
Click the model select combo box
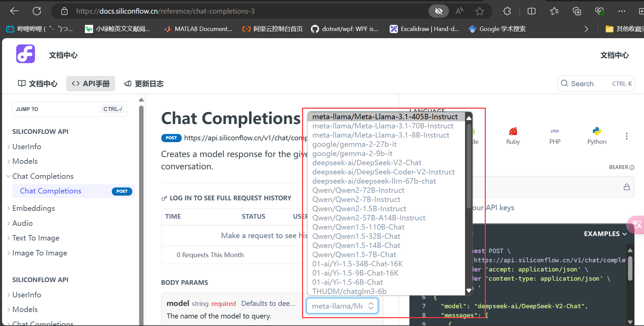(x=342, y=306)
